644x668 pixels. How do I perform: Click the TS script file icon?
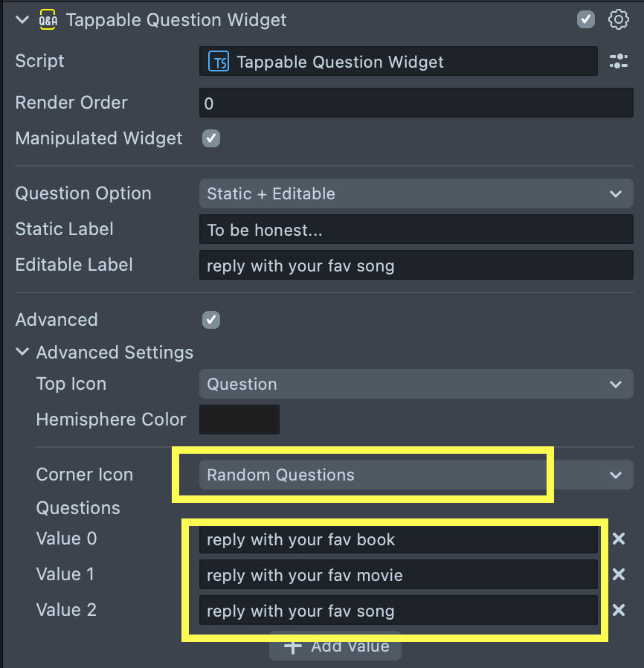tap(219, 62)
